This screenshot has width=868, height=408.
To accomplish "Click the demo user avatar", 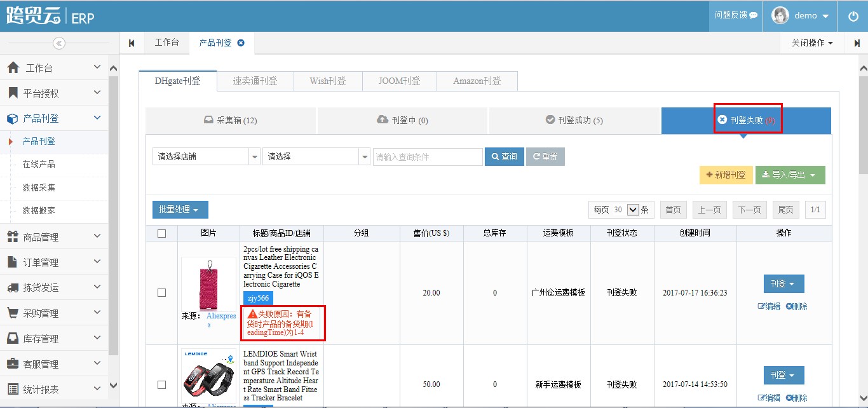I will 780,16.
